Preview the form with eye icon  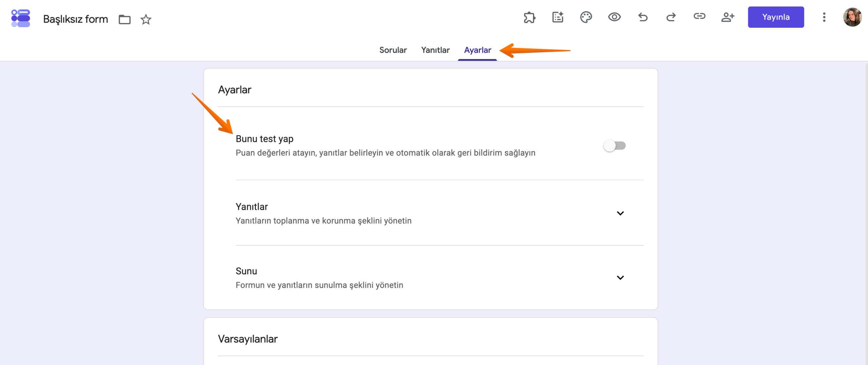click(614, 17)
